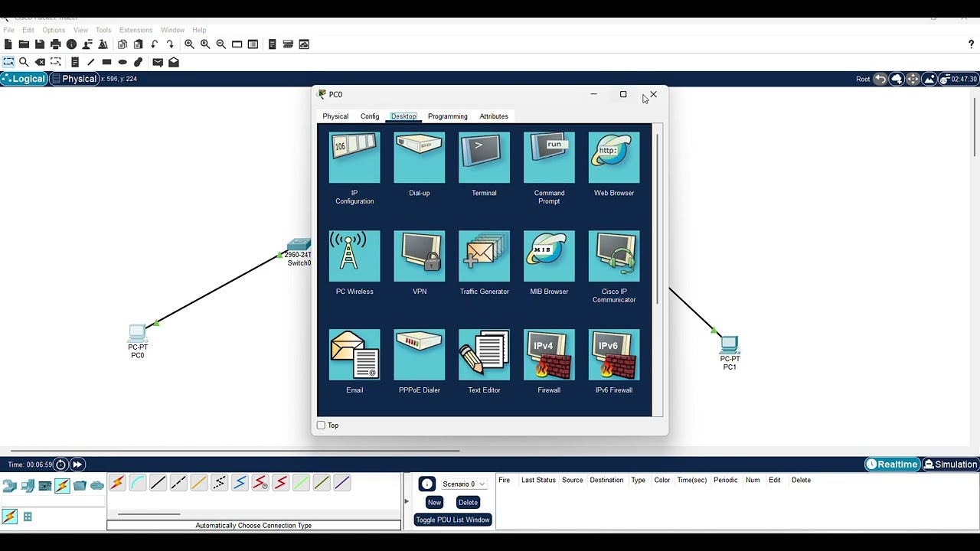Launch the Text Editor
980x551 pixels.
point(484,355)
